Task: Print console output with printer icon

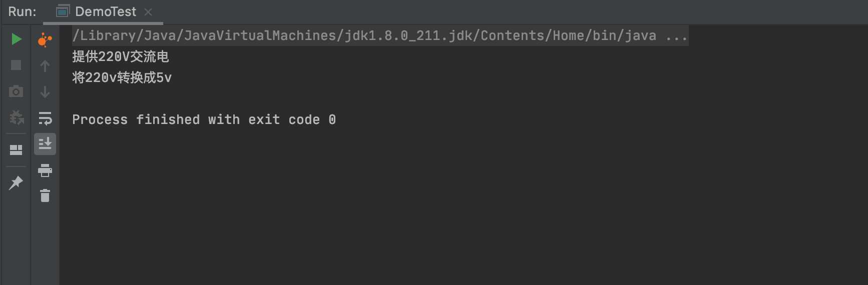Action: (x=45, y=170)
